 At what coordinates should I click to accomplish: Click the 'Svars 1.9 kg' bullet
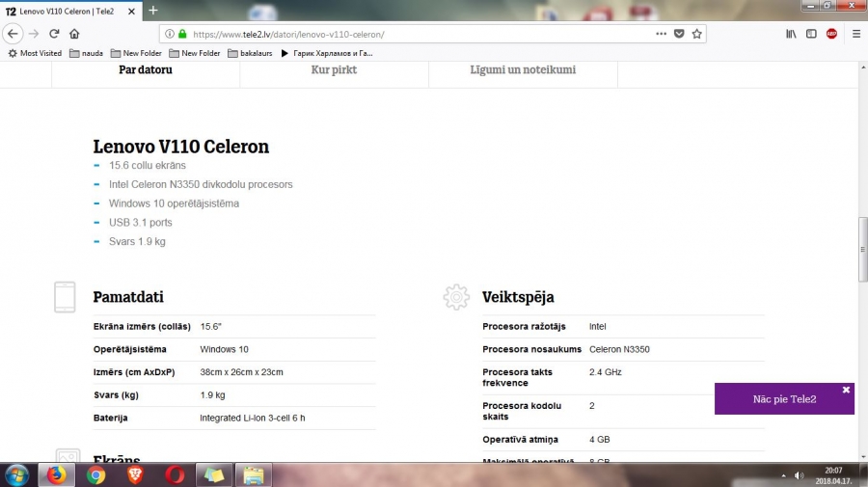(137, 241)
